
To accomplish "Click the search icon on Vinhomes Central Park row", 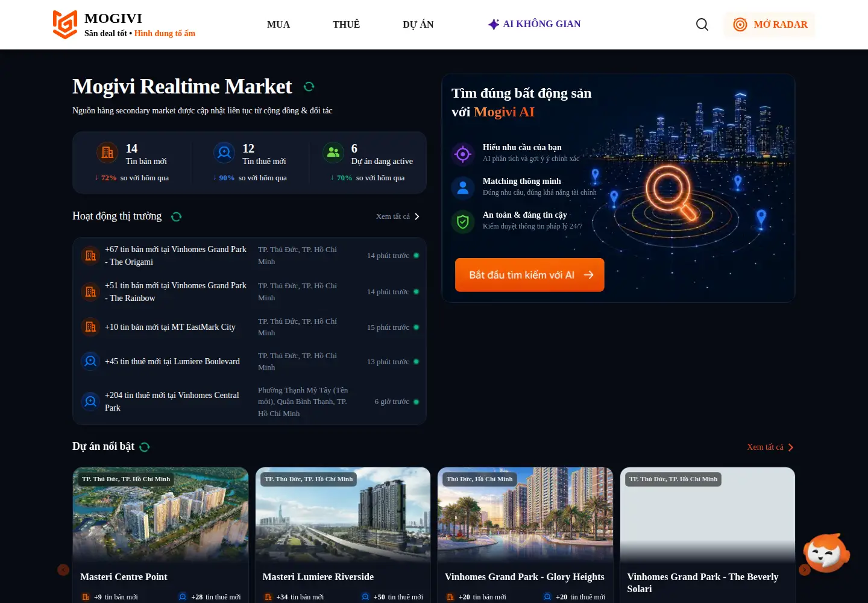I will (x=90, y=401).
